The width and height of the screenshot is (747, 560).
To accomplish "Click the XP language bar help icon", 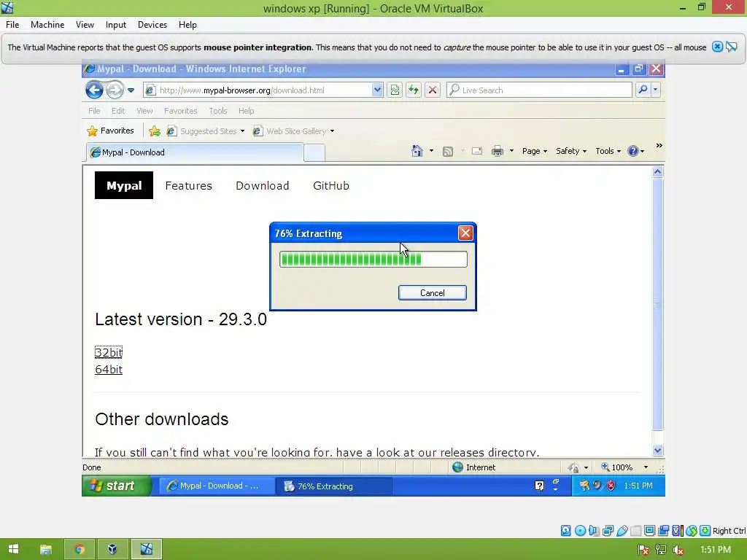I will [x=539, y=486].
